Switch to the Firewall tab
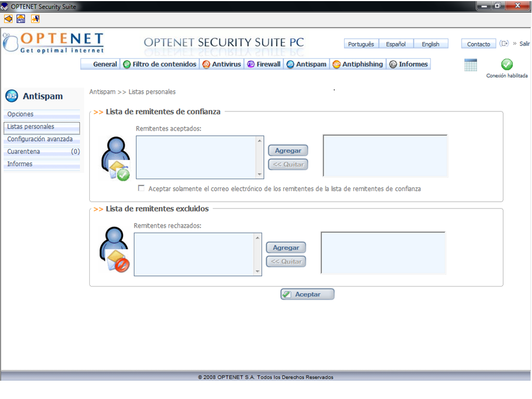Viewport: 532px width, 399px height. (x=264, y=64)
